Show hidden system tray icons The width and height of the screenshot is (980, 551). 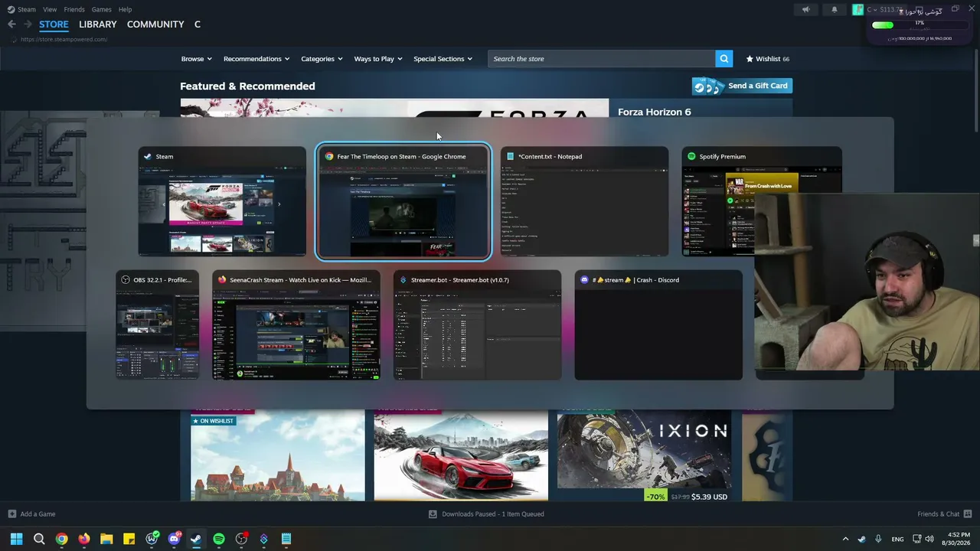(845, 539)
